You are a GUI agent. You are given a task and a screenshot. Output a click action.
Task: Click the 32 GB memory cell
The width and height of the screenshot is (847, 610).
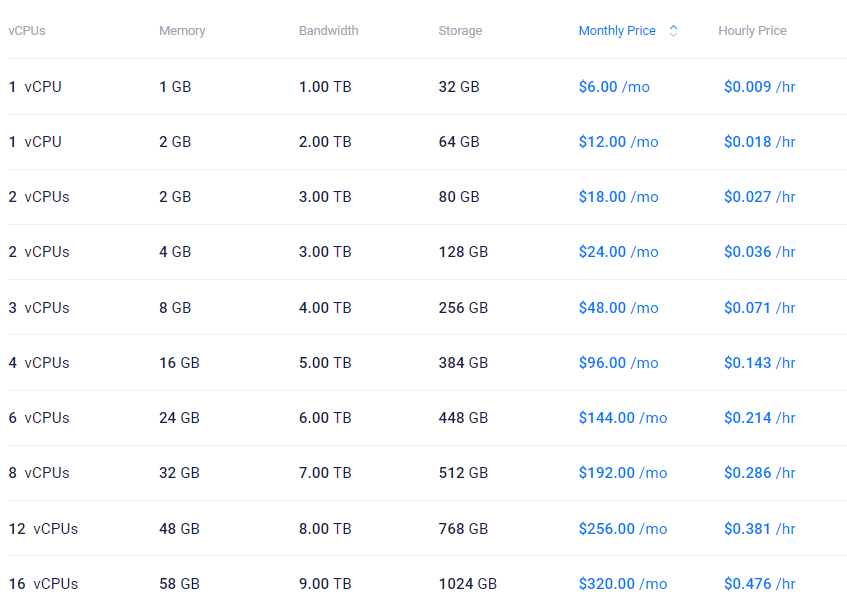(179, 473)
